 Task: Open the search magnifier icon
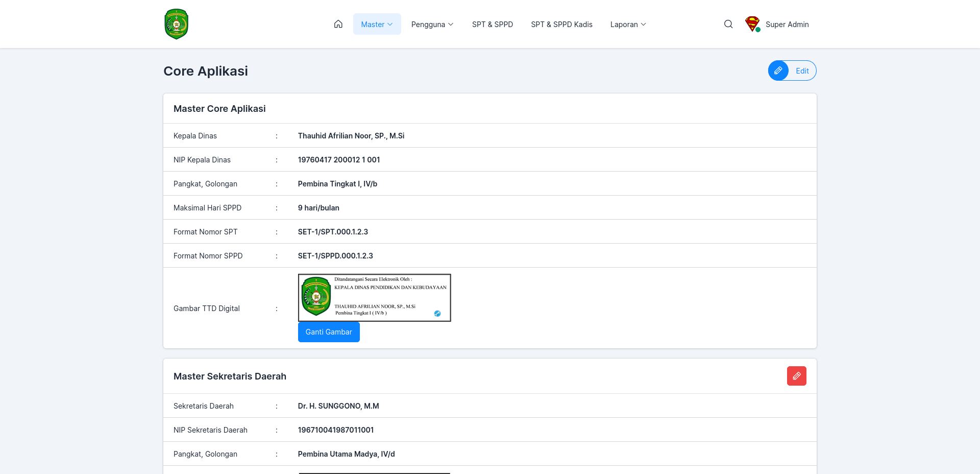coord(728,24)
